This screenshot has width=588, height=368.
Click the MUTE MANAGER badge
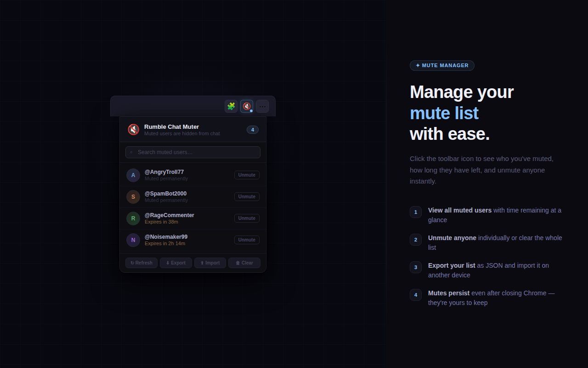coord(442,65)
